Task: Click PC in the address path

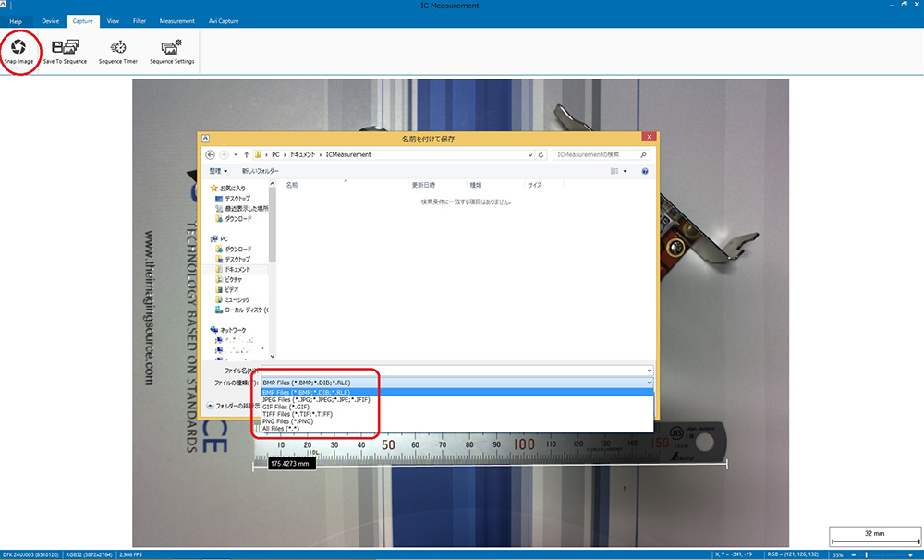Action: (275, 155)
